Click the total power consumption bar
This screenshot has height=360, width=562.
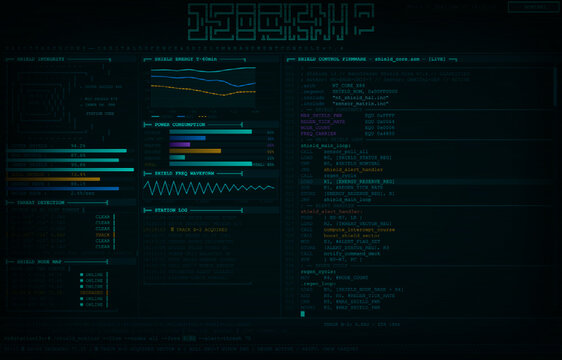[211, 164]
